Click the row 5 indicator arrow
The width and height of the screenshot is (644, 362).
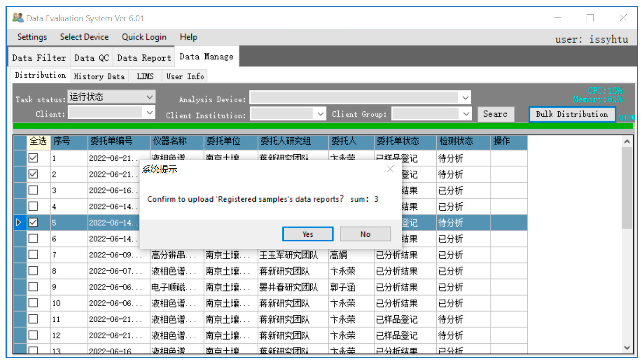click(19, 222)
